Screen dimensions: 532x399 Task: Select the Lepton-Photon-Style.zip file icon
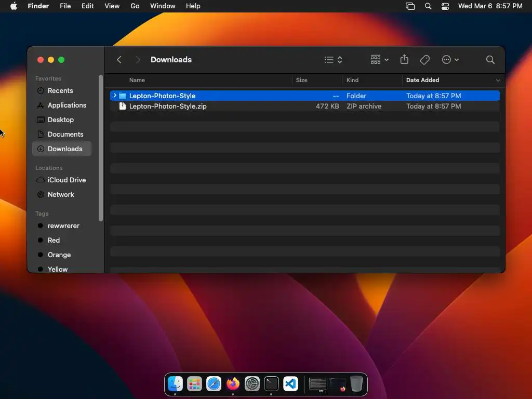(x=123, y=106)
